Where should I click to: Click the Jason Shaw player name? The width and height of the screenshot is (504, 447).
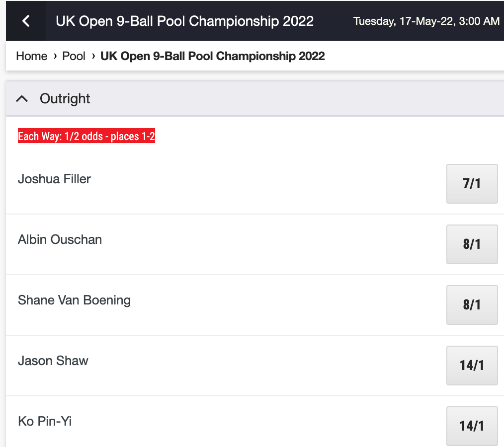pyautogui.click(x=53, y=361)
